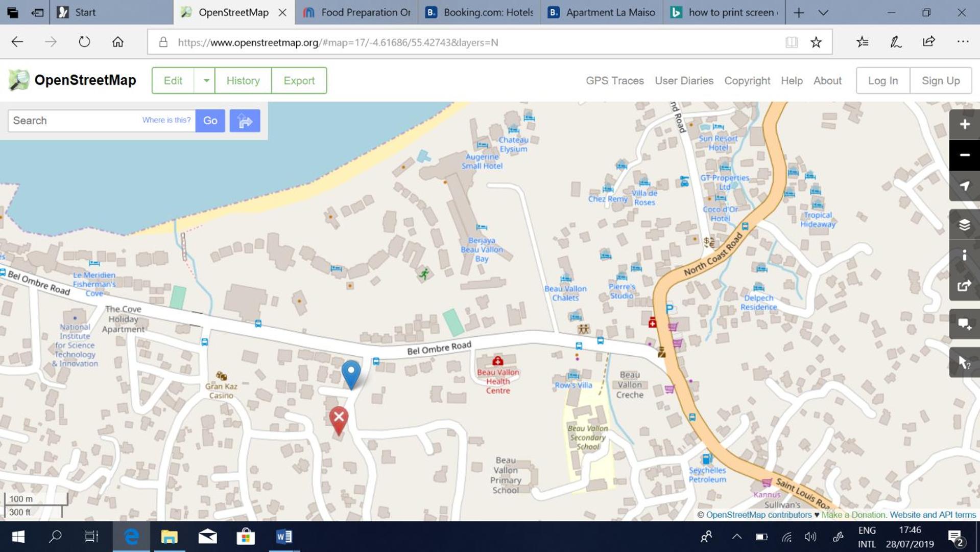Click Seychelles Petroleum fuel icon
980x552 pixels.
707,459
